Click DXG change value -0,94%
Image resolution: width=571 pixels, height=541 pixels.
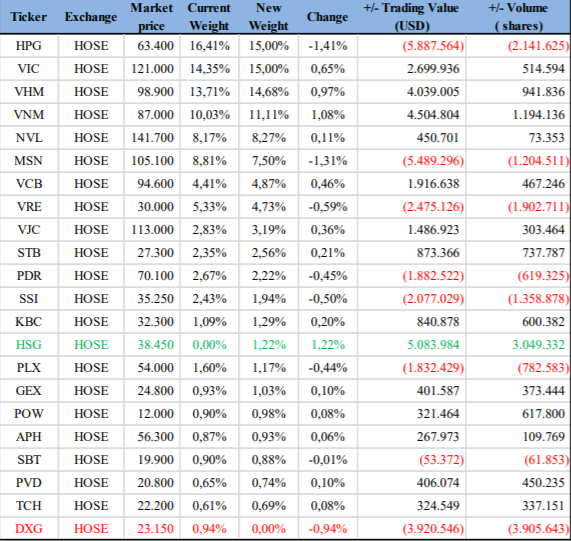point(328,529)
